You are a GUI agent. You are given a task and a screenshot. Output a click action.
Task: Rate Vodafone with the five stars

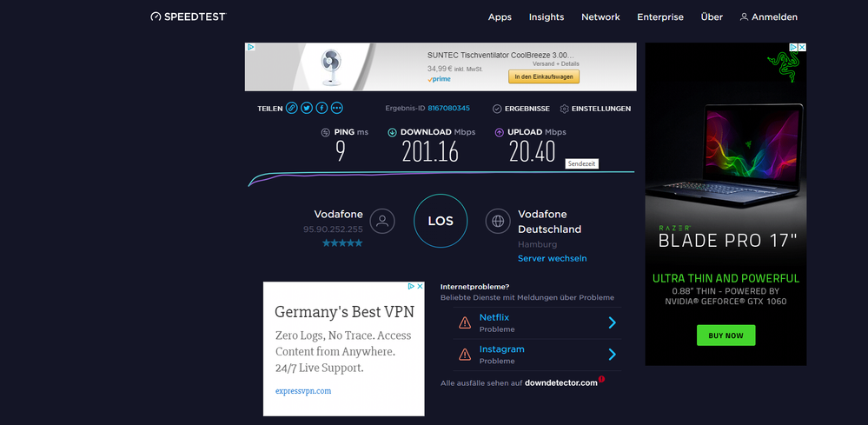[342, 243]
